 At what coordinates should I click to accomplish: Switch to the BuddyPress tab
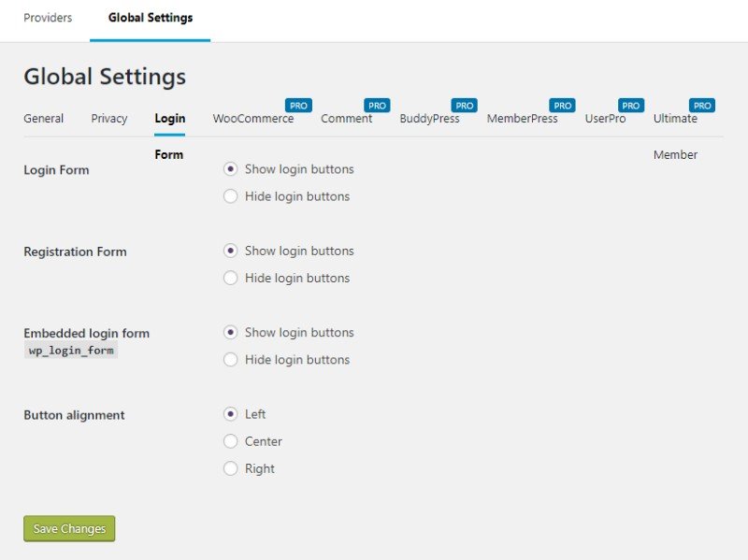(x=429, y=118)
